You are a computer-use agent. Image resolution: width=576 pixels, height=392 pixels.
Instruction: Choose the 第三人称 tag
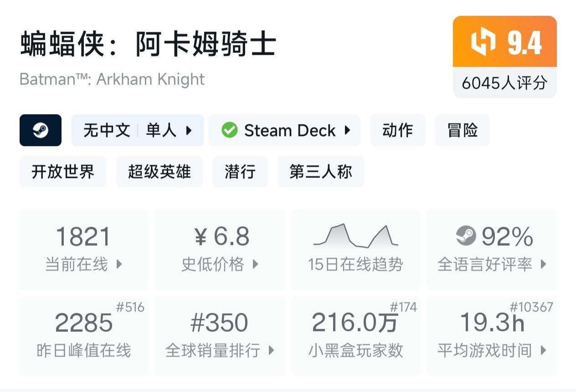click(x=320, y=172)
